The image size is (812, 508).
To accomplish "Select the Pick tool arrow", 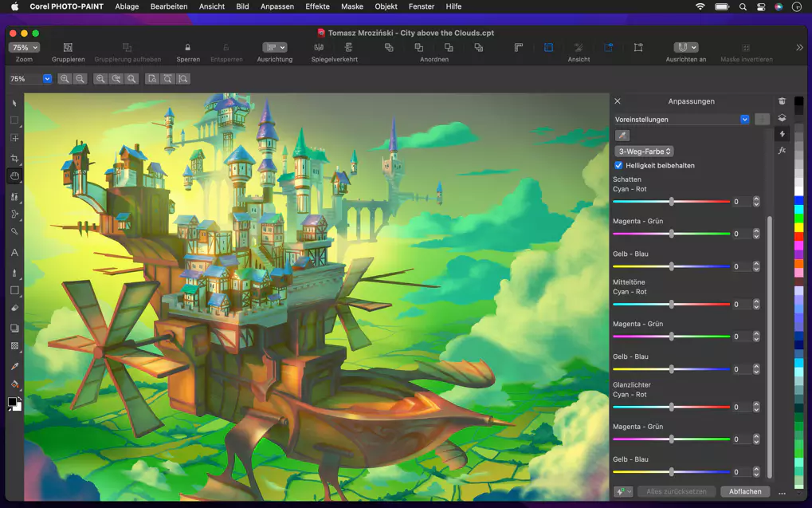I will click(x=14, y=103).
